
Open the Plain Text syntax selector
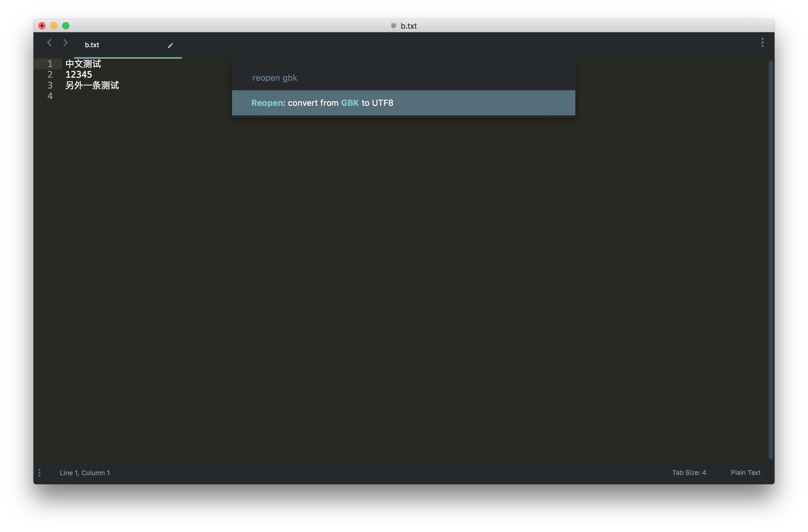tap(745, 473)
